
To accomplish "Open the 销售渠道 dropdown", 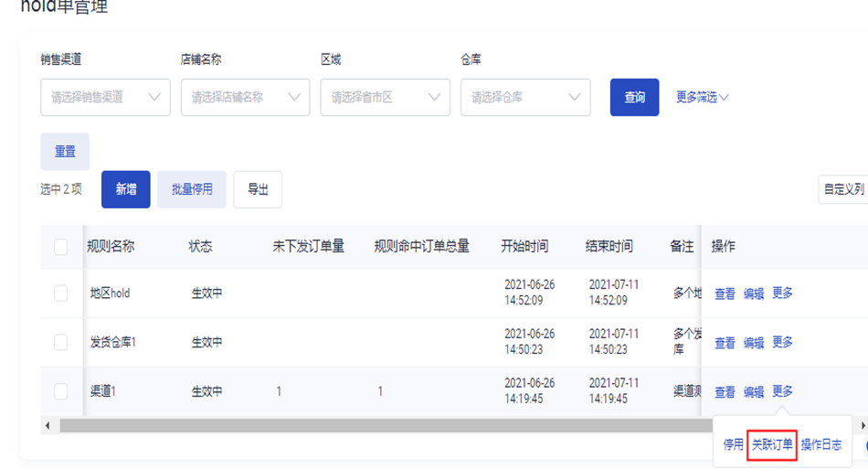I will tap(105, 98).
